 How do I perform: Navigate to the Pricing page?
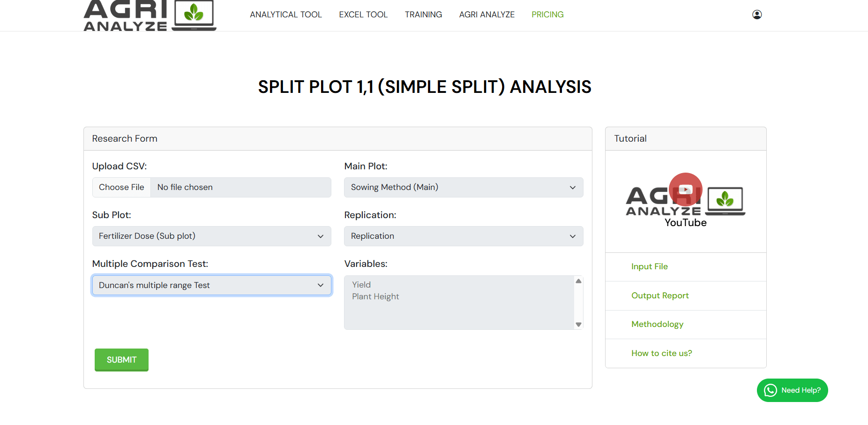[x=547, y=15]
